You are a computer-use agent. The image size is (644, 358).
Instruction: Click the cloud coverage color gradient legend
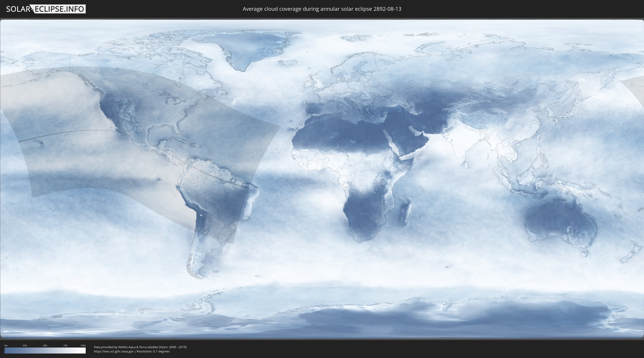(45, 350)
